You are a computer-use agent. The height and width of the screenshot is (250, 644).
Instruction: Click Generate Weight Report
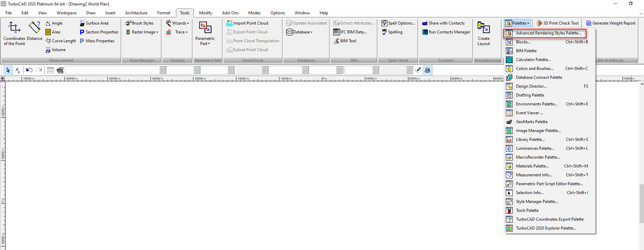point(611,23)
